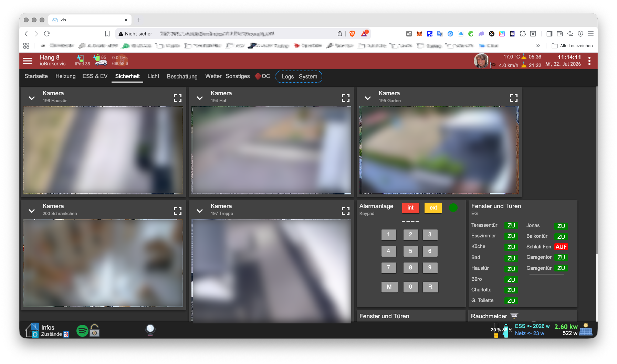The image size is (617, 364).
Task: Collapse the Kamera 196 Haustür panel chevron
Action: tap(32, 98)
